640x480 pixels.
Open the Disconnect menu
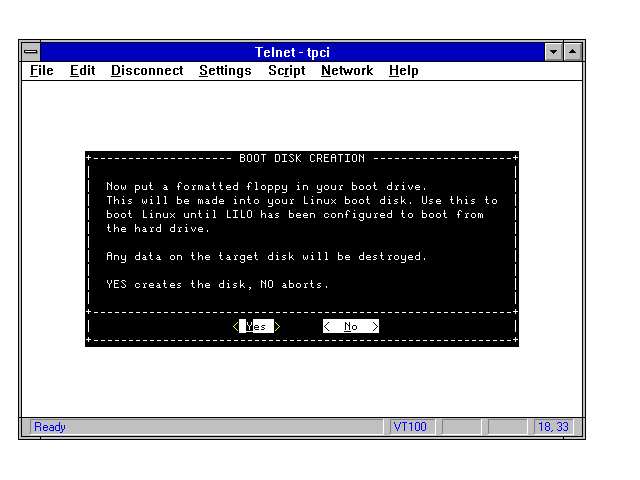147,71
